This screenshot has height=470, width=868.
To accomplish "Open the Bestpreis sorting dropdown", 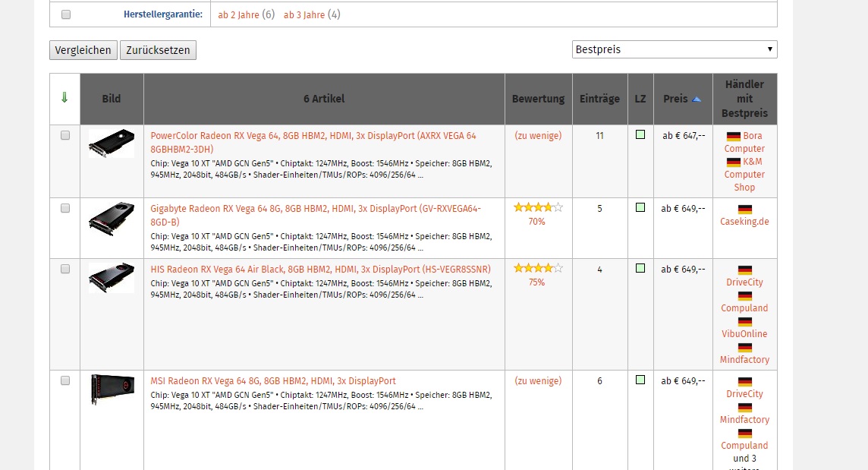I will [x=675, y=49].
